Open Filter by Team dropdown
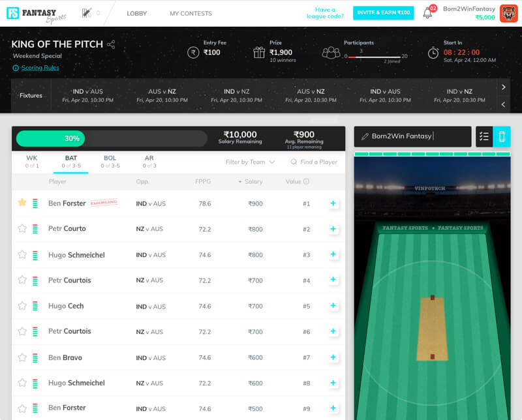This screenshot has height=420, width=522. tap(250, 162)
